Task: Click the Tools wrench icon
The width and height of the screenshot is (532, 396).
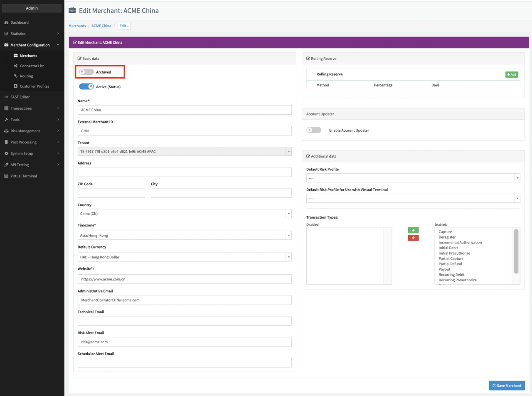Action: click(x=6, y=120)
